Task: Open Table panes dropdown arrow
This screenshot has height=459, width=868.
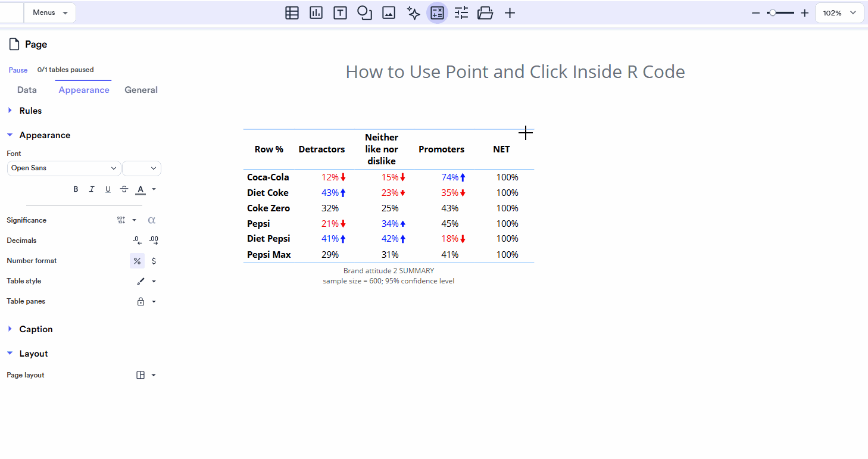Action: (154, 301)
